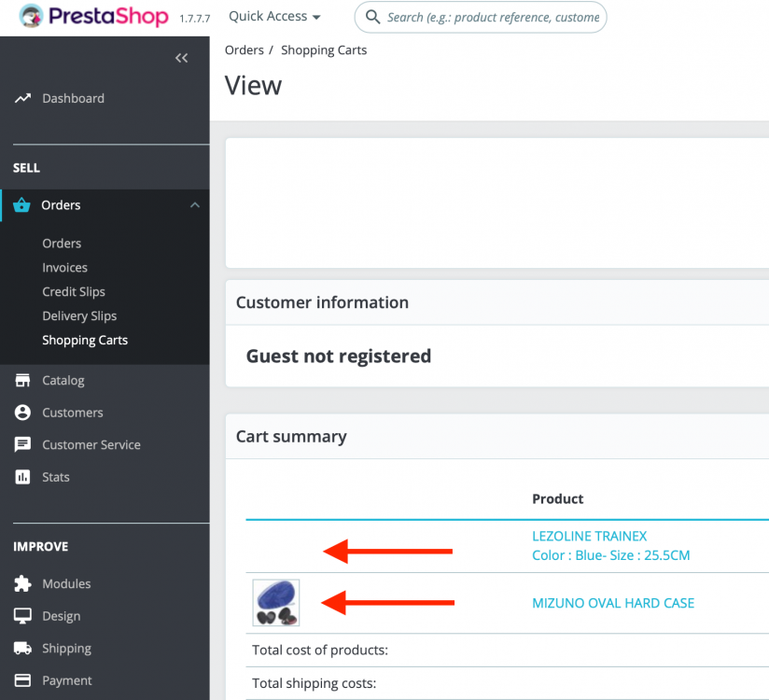Screen dimensions: 769x700
Task: Open the Quick Access dropdown
Action: point(274,17)
